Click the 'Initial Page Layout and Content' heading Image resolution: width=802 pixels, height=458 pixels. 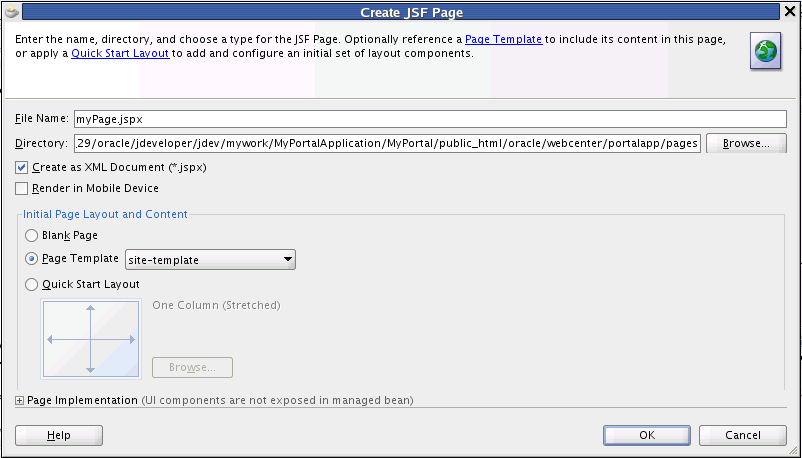point(105,214)
